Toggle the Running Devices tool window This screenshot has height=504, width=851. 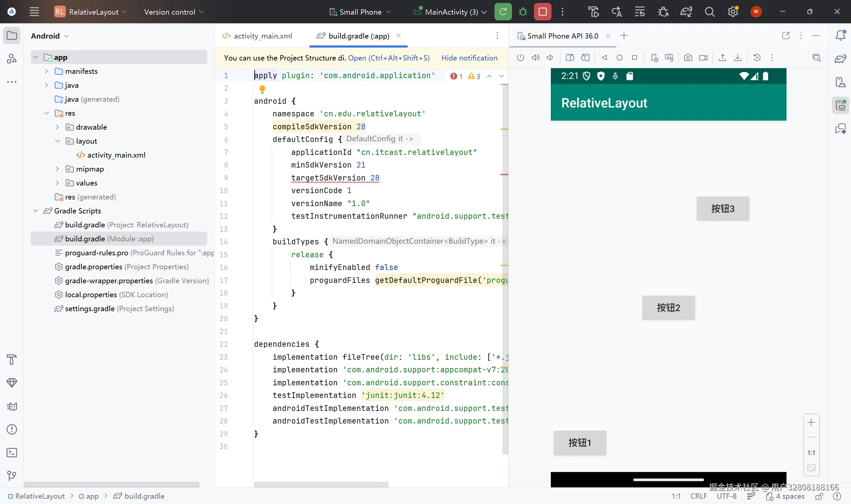[x=840, y=105]
